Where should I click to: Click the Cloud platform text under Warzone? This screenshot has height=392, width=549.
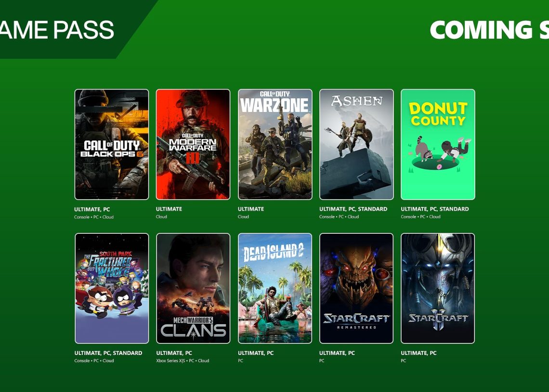(x=243, y=216)
